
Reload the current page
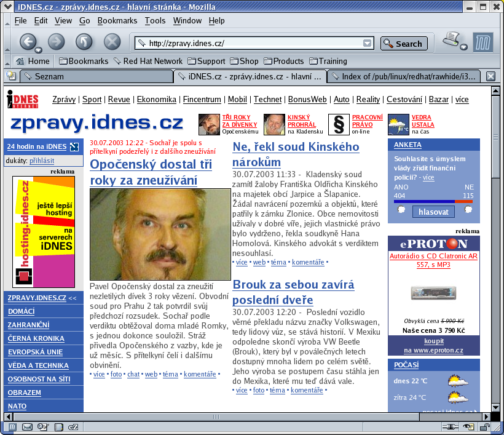pyautogui.click(x=84, y=42)
